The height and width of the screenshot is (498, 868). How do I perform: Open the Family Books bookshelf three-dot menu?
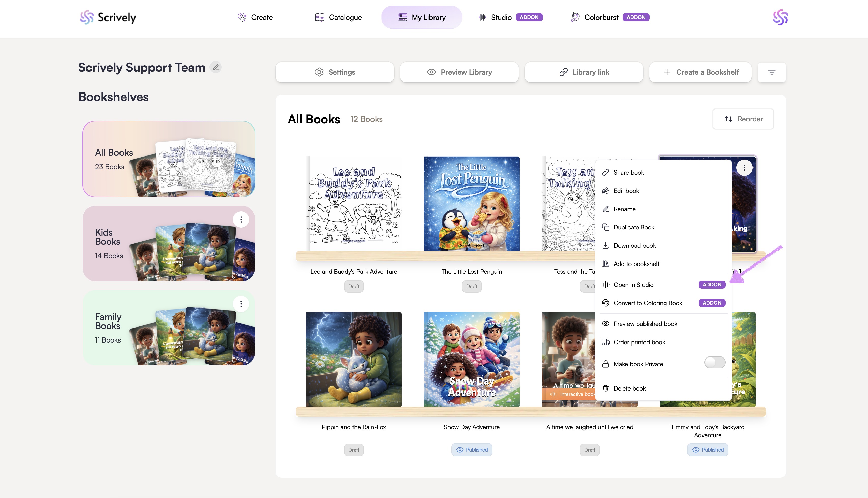coord(241,304)
